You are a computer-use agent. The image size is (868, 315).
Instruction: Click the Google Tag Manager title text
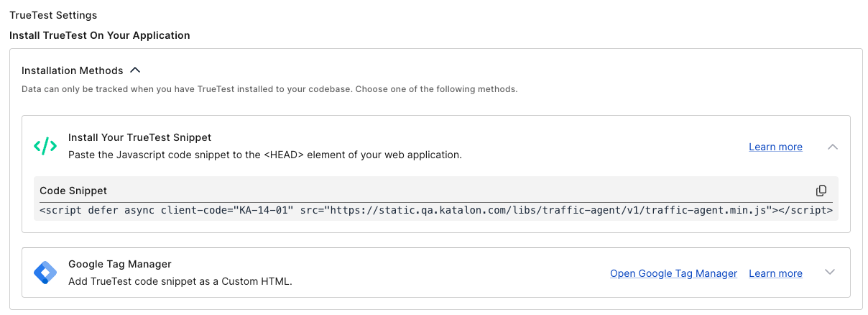(120, 264)
